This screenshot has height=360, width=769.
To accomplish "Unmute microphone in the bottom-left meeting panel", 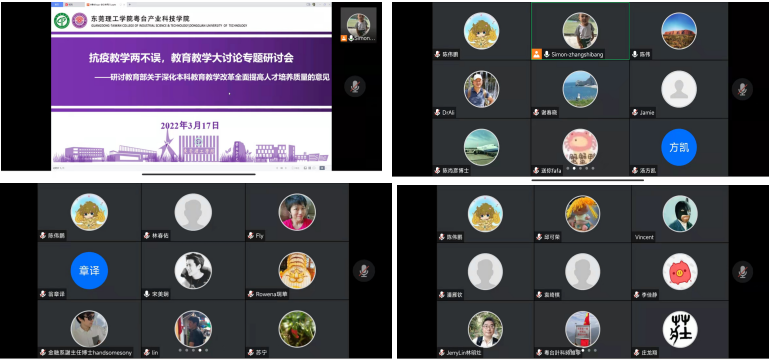I will (364, 271).
